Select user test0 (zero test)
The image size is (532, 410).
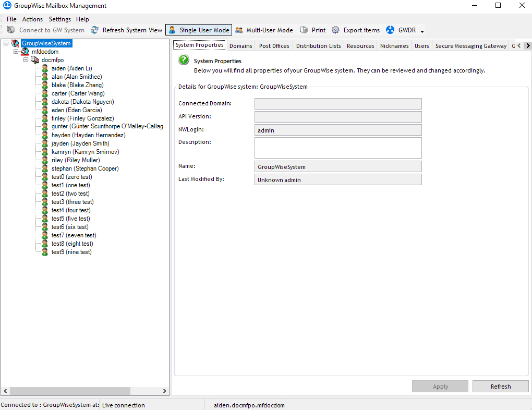[x=71, y=177]
